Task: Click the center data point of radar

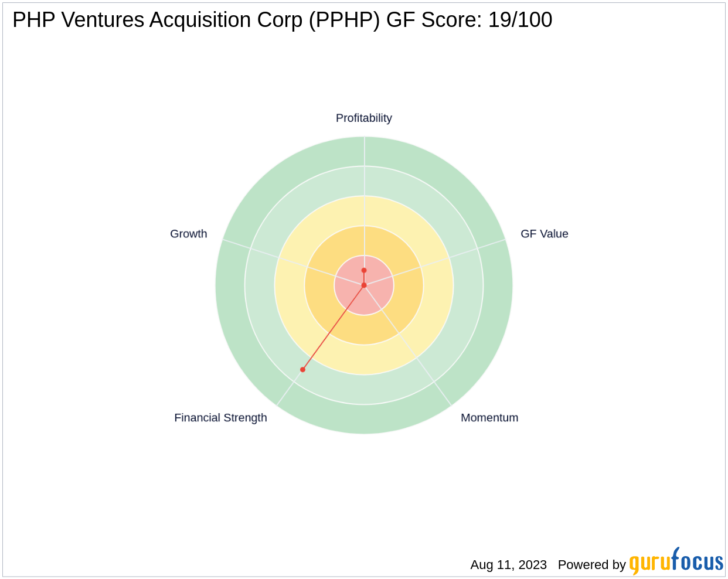Action: [364, 285]
